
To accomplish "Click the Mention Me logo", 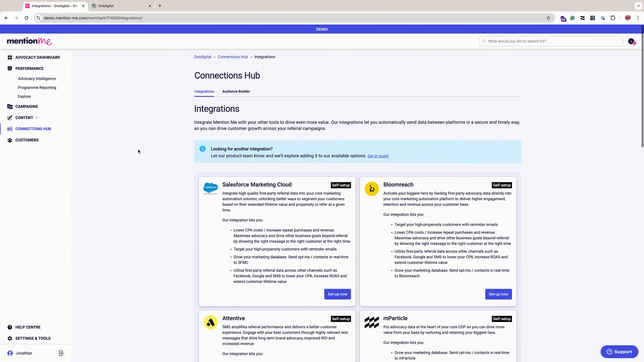I will (x=29, y=41).
